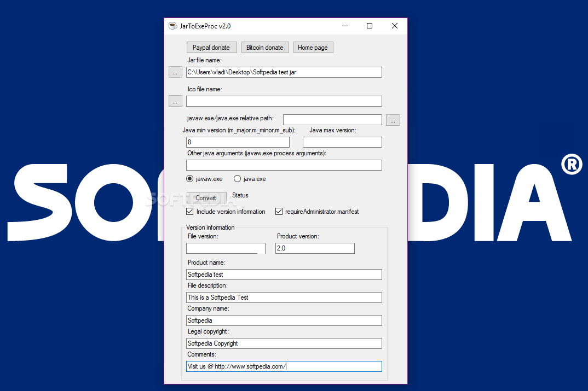Click the Jar file name field
This screenshot has width=588, height=391.
(284, 72)
